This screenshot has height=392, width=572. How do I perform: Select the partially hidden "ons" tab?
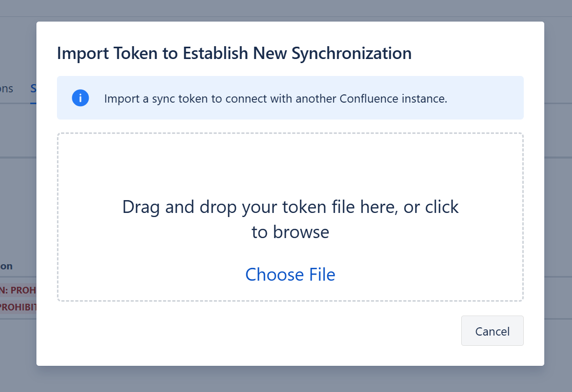(x=7, y=88)
